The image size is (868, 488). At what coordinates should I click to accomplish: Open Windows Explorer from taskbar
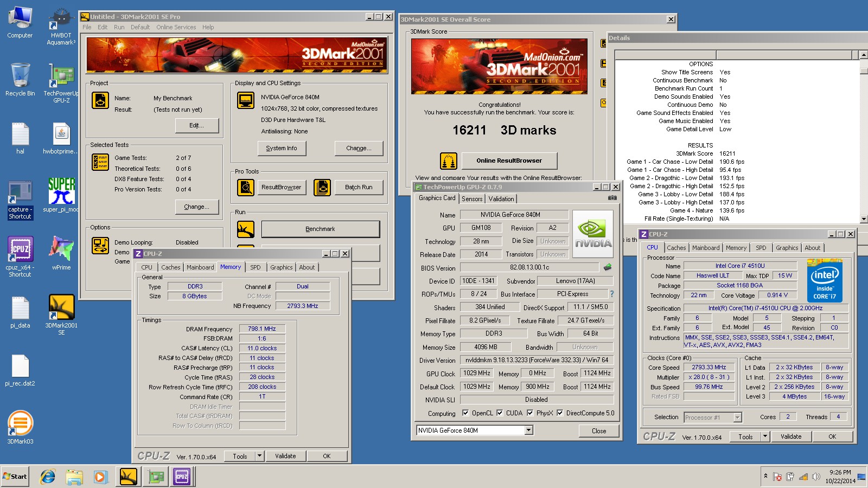(x=74, y=477)
